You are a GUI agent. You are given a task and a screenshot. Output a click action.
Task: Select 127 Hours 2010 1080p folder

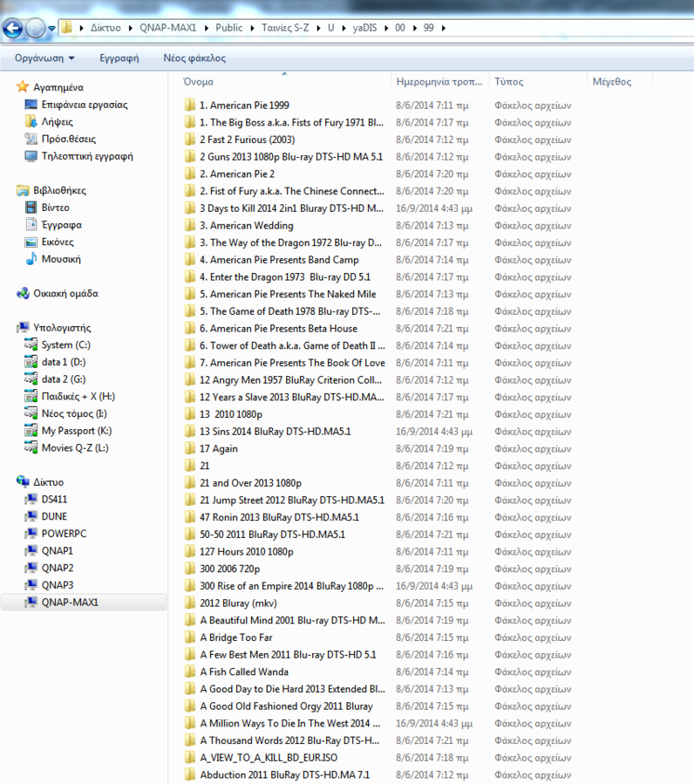point(247,551)
